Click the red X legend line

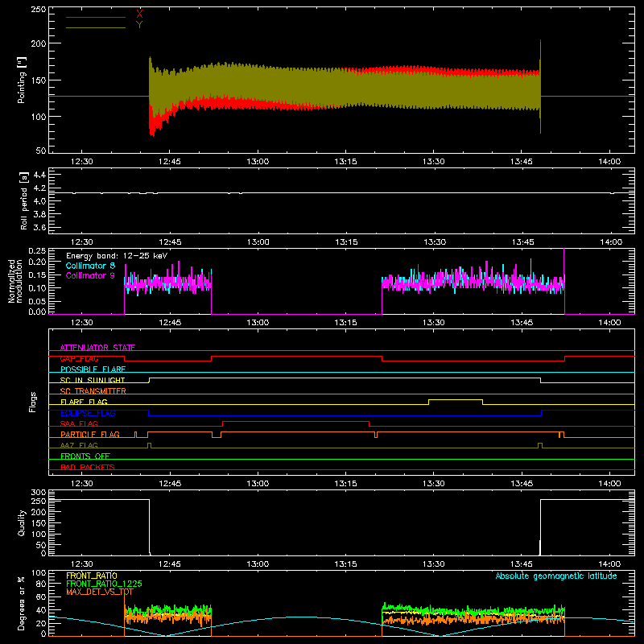pos(96,17)
